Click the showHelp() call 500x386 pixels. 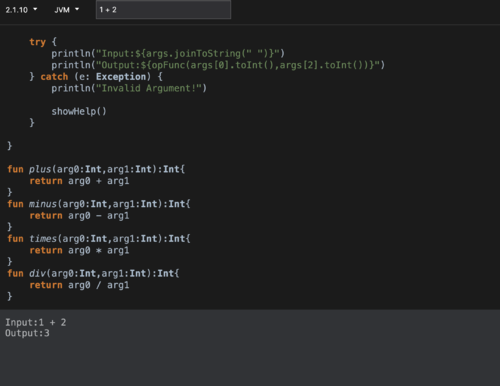(79, 111)
